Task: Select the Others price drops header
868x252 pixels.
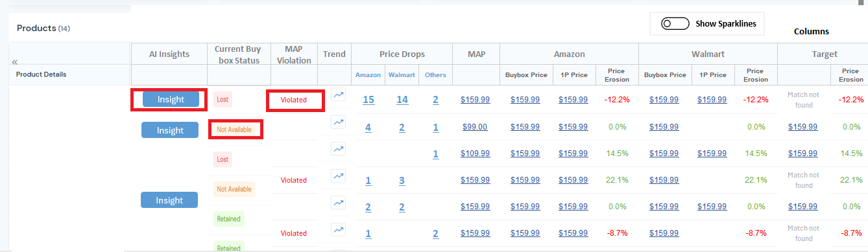Action: tap(435, 74)
